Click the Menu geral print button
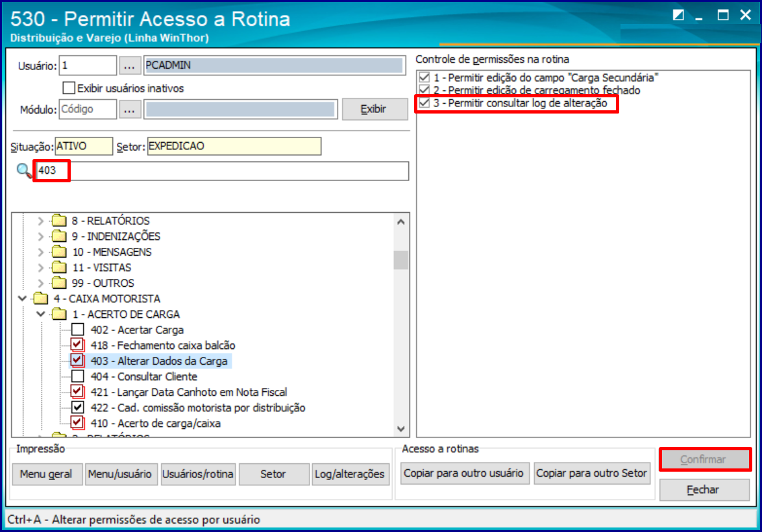 (46, 474)
